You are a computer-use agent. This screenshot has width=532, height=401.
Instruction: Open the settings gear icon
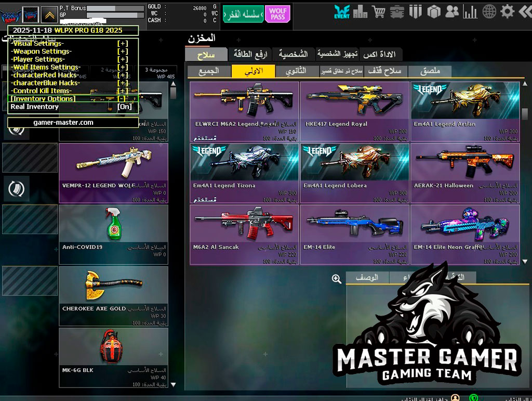coord(507,11)
